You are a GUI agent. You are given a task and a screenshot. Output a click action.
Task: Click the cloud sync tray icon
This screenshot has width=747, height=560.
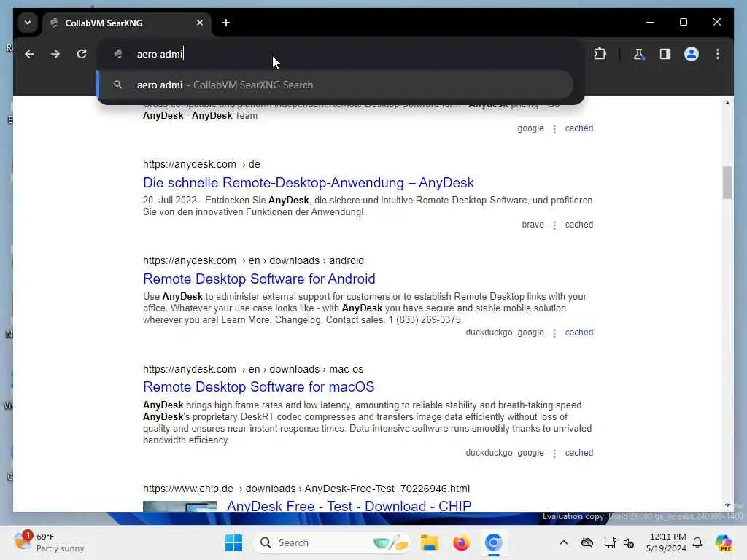pos(587,542)
